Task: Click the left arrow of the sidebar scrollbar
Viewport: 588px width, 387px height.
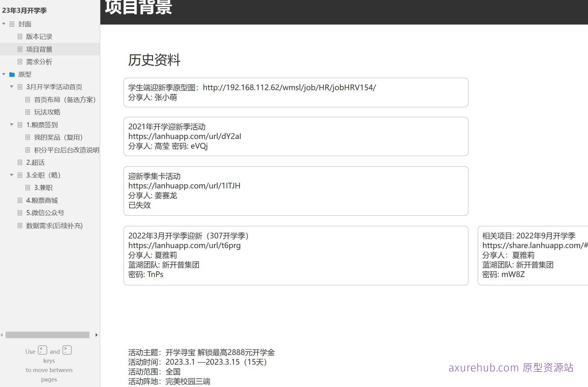Action: [2, 335]
